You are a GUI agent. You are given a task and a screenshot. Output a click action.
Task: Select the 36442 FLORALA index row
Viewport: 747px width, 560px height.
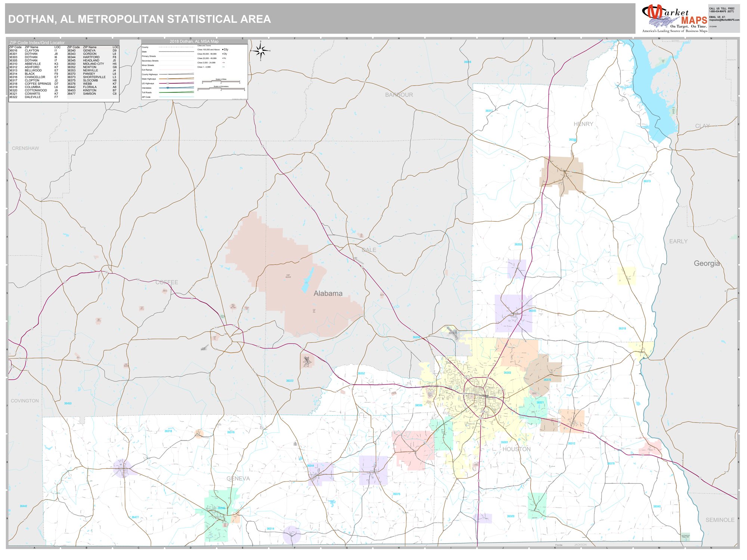coord(92,87)
